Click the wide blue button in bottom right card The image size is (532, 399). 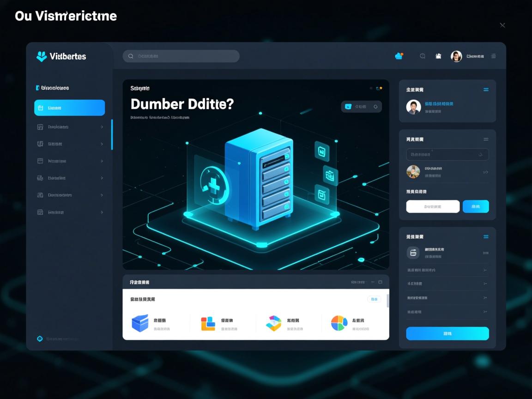447,333
